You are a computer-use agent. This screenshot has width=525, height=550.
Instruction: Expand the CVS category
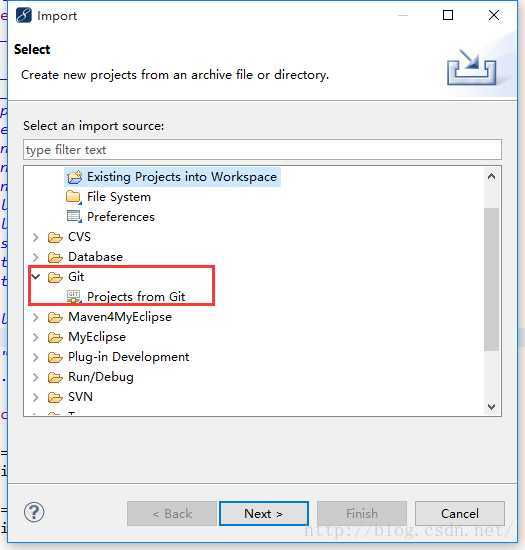point(35,237)
